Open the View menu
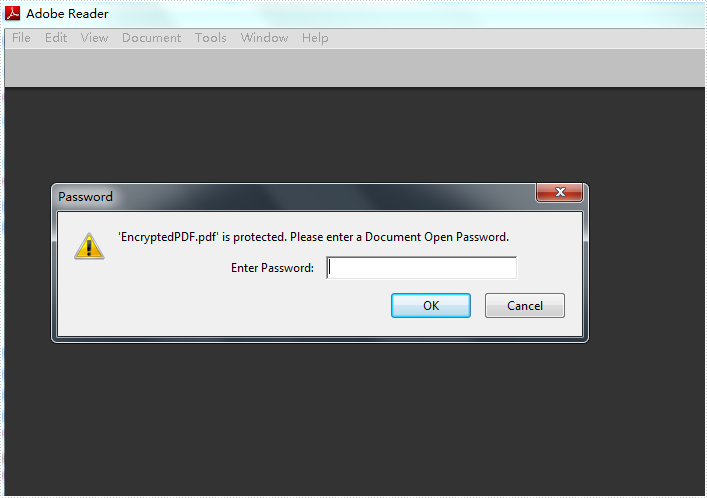707x498 pixels. click(94, 38)
